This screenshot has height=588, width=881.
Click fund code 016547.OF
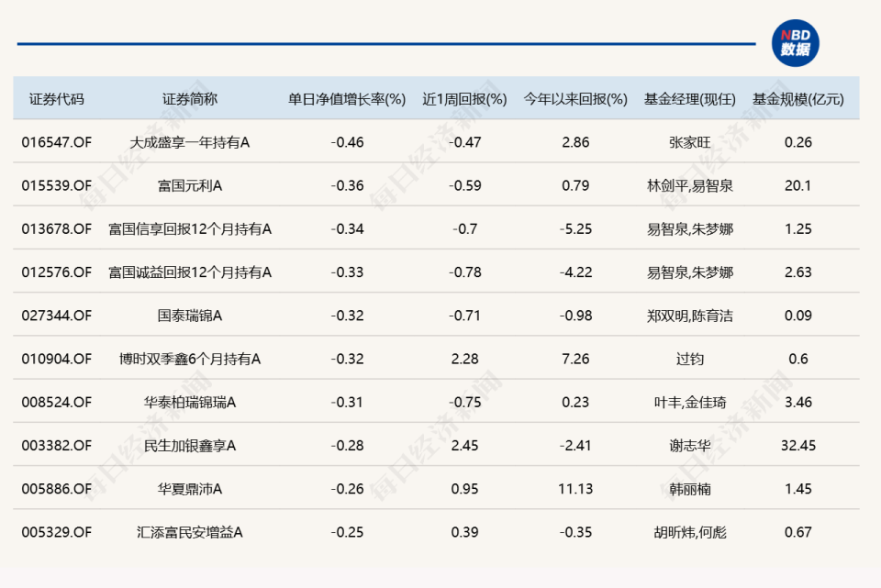[x=57, y=142]
